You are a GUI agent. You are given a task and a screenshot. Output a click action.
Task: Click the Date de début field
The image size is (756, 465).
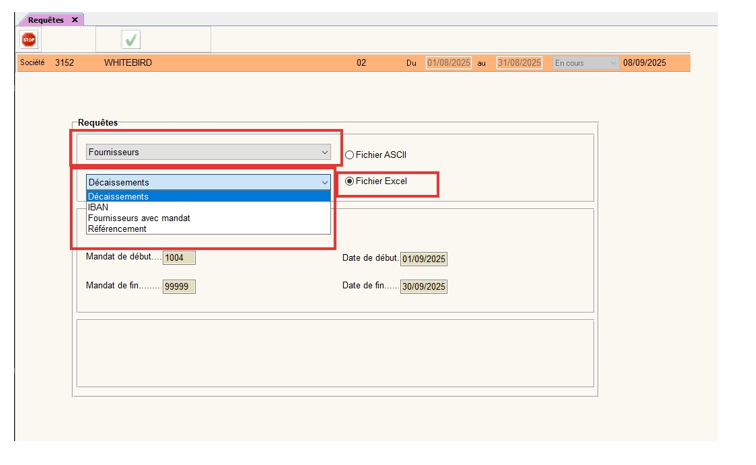424,259
